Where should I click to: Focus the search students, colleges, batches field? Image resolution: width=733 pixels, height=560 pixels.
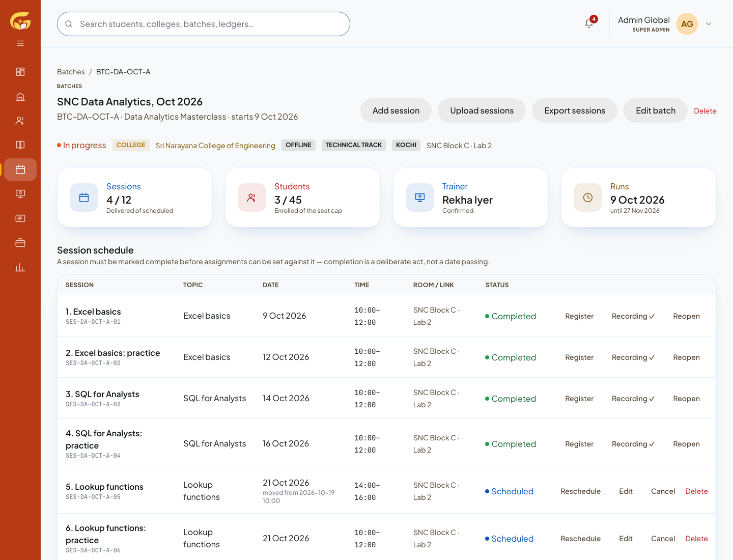coord(204,24)
